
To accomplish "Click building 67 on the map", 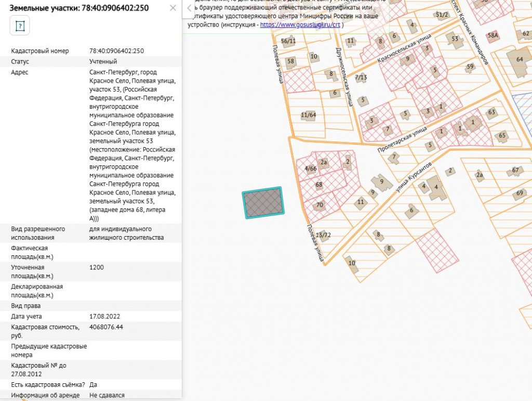I will point(515,171).
